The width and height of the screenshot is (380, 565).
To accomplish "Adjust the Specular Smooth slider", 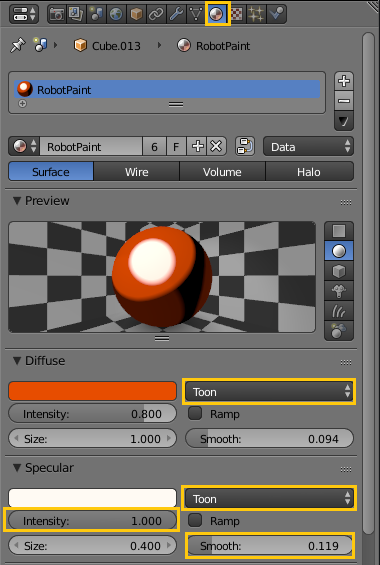I will 269,546.
